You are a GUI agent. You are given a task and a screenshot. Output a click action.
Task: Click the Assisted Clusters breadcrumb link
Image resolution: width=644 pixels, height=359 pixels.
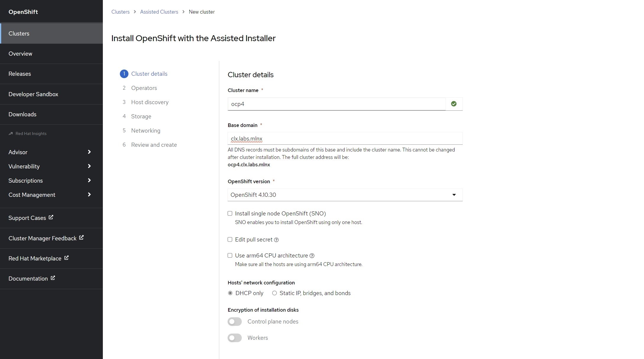[159, 12]
